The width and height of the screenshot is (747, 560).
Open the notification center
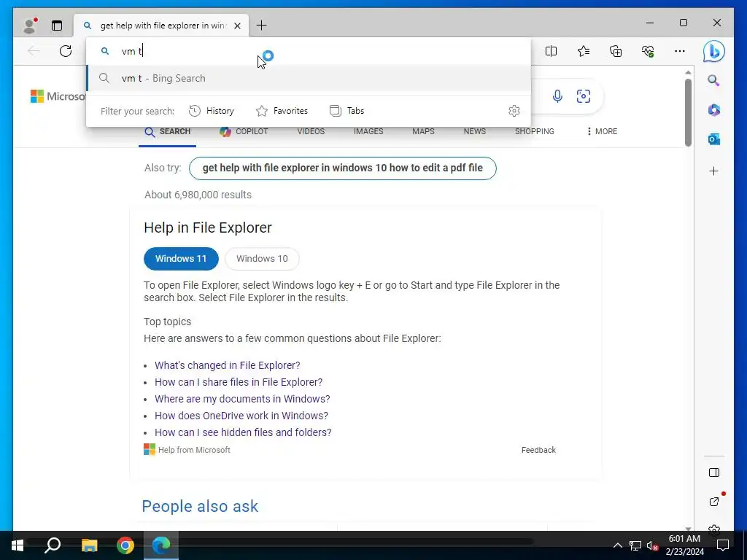point(723,545)
